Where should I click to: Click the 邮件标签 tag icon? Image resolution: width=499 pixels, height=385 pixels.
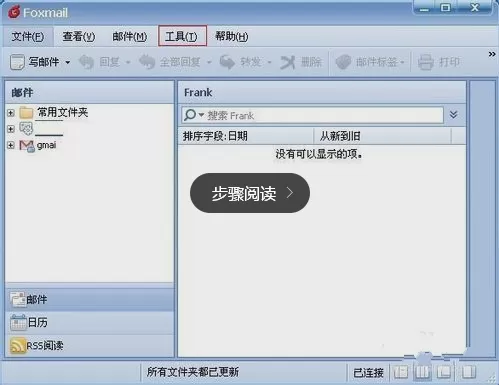[x=343, y=62]
